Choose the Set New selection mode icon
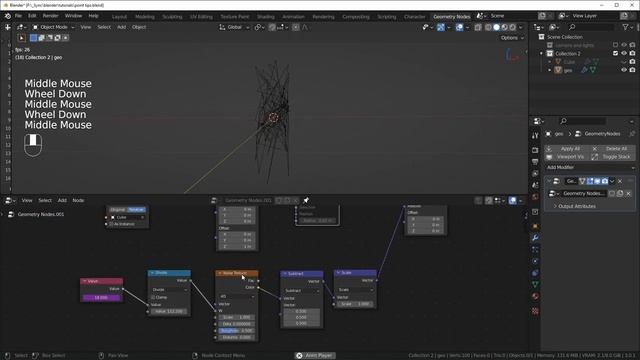 click(33, 38)
